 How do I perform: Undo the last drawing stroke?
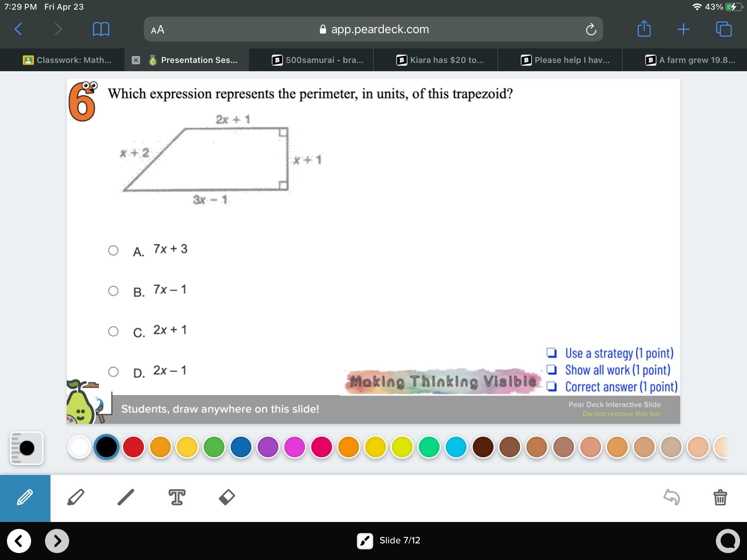[x=672, y=497]
